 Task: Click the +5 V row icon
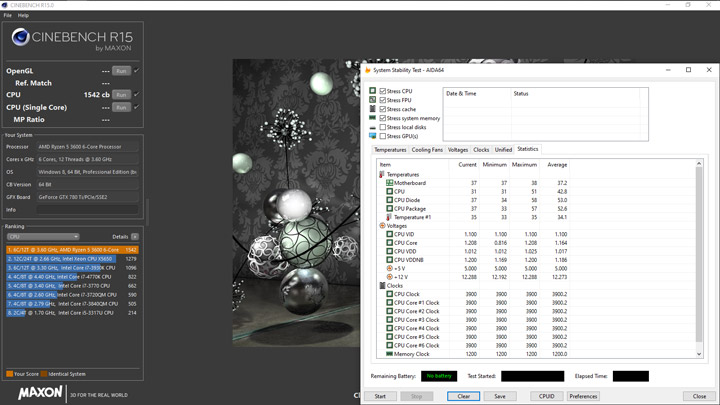pos(389,269)
